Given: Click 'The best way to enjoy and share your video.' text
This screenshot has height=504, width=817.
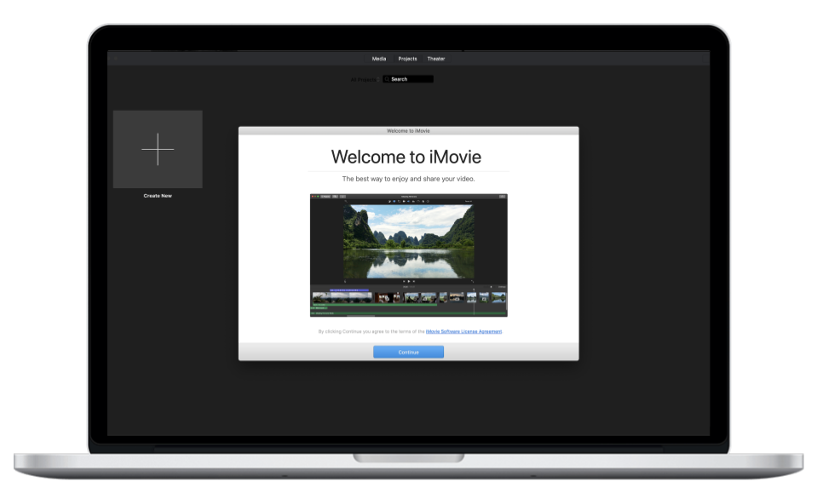Looking at the screenshot, I should (409, 179).
